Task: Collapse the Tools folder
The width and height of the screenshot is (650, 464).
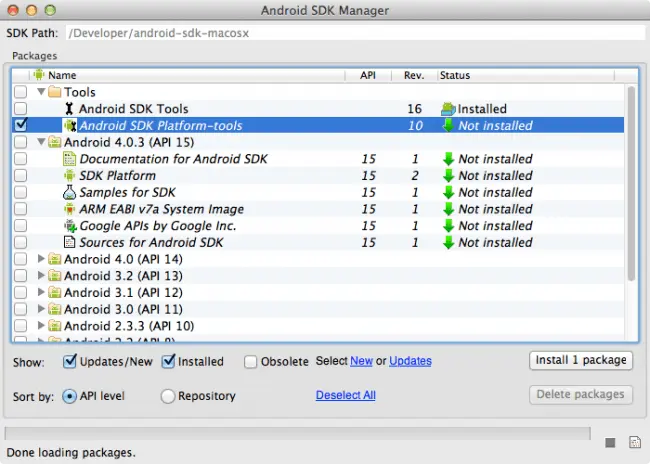Action: tap(41, 92)
